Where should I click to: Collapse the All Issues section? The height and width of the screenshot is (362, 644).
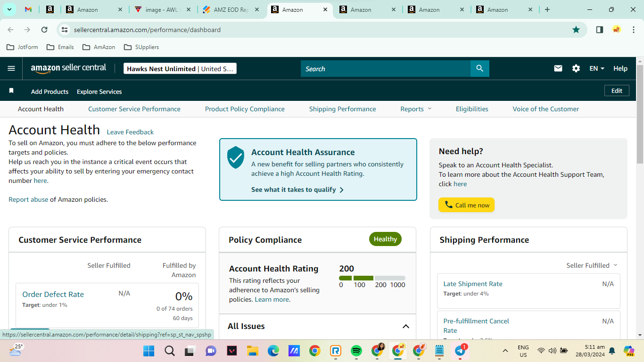click(405, 326)
